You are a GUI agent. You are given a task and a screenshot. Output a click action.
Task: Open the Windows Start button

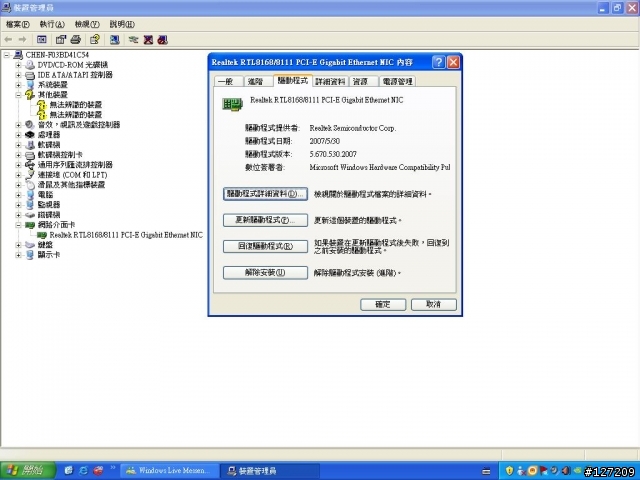(27, 471)
